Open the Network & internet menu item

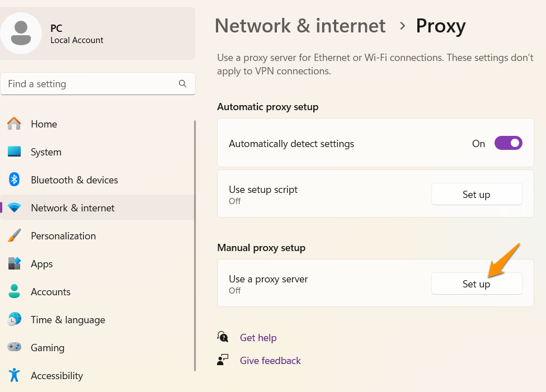click(x=73, y=208)
